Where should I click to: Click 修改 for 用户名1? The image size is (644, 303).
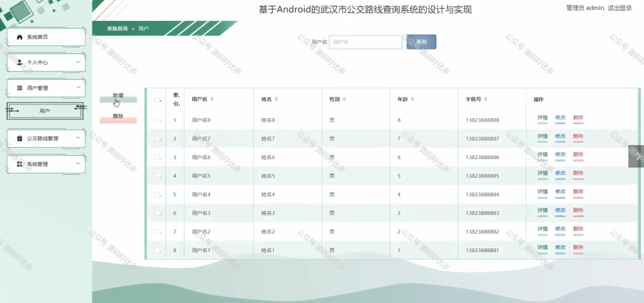[560, 248]
